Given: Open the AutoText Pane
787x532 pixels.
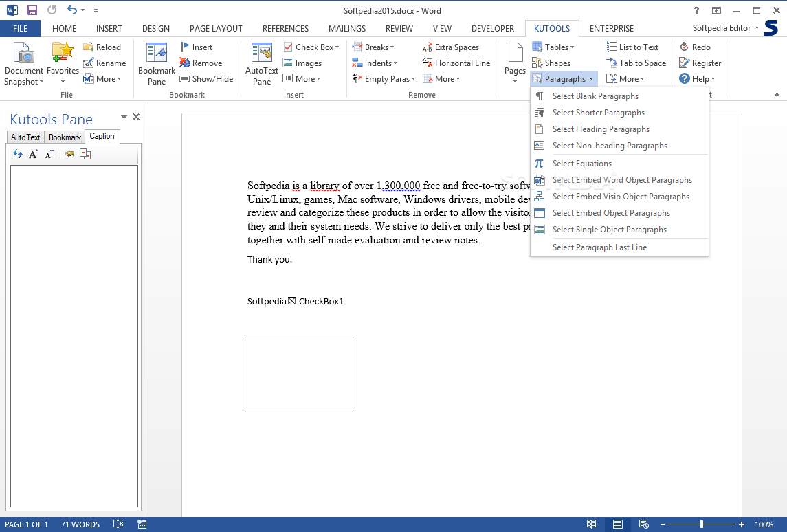Looking at the screenshot, I should (261, 64).
